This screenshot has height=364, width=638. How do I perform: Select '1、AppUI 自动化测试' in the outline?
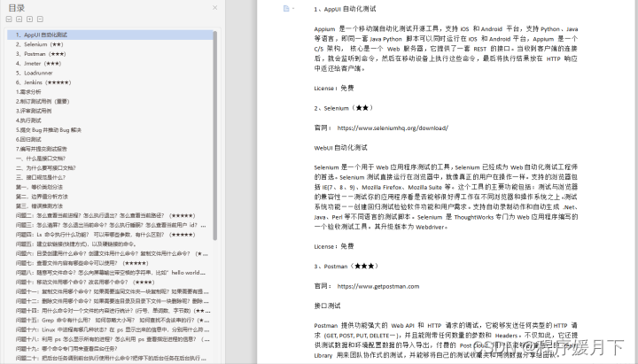[110, 35]
